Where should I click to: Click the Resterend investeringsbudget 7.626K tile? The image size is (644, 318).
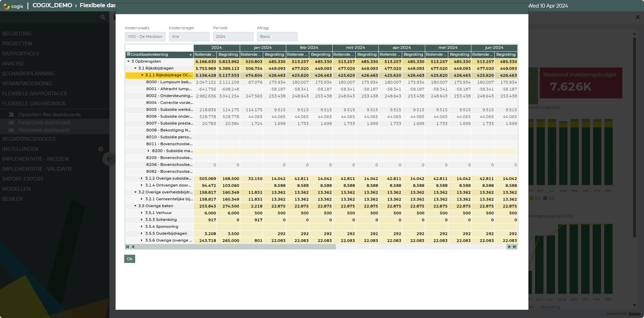pos(581,83)
